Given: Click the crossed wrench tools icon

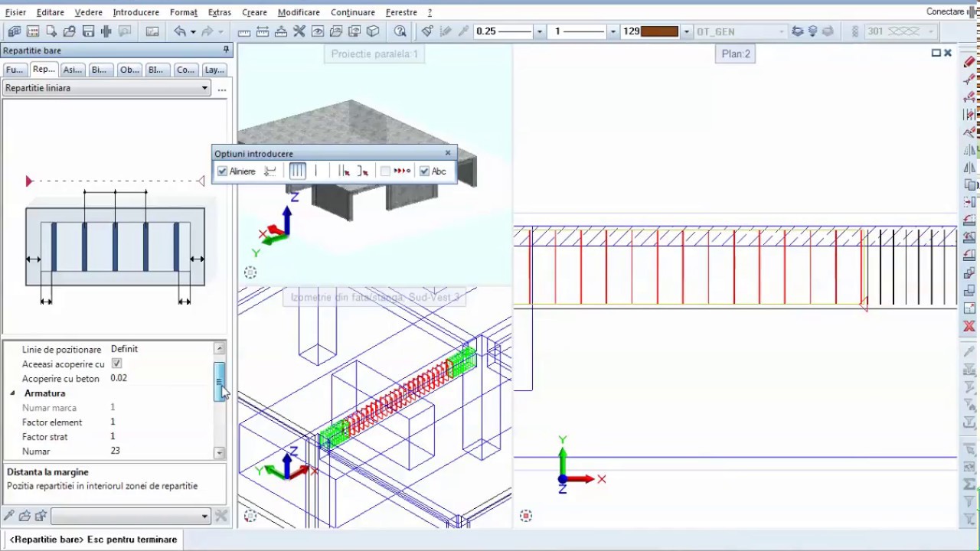Looking at the screenshot, I should [x=299, y=31].
